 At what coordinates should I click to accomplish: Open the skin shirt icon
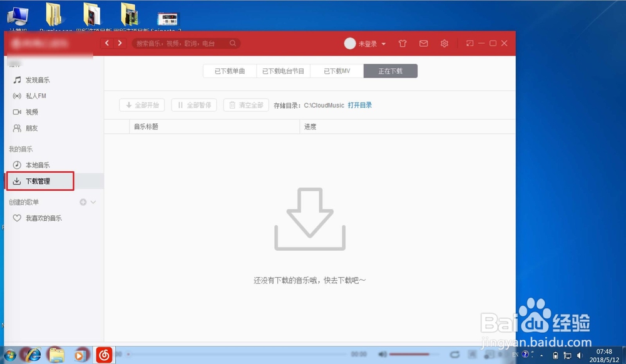(403, 43)
